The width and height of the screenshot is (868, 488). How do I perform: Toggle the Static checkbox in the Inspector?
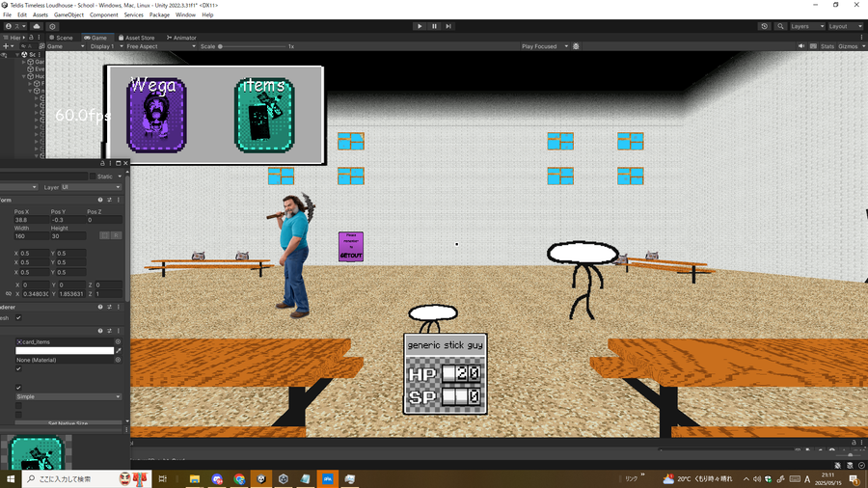pos(93,176)
